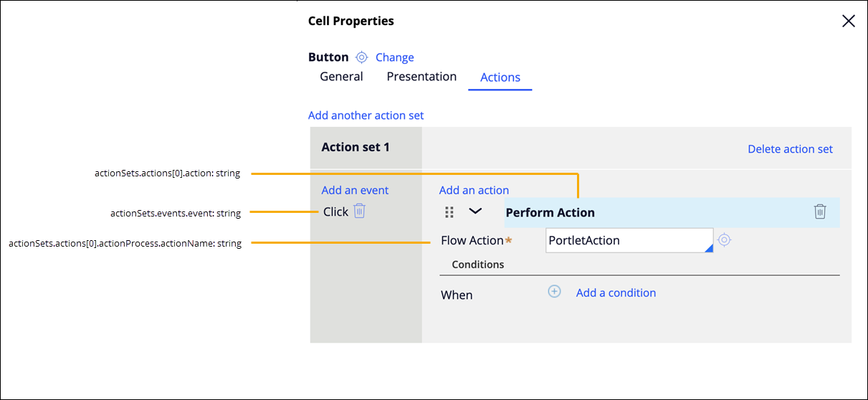Delete the Perform Action row via trash icon
The height and width of the screenshot is (400, 868).
(x=820, y=211)
